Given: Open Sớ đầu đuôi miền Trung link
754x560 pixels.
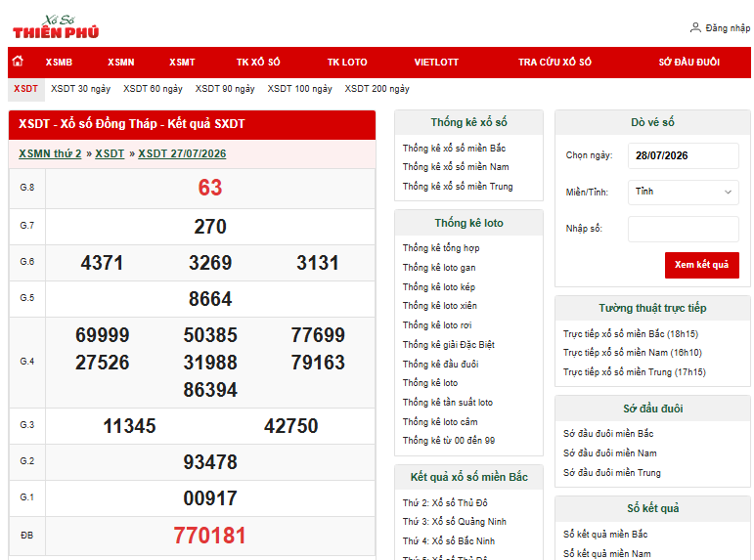Looking at the screenshot, I should click(x=611, y=473).
